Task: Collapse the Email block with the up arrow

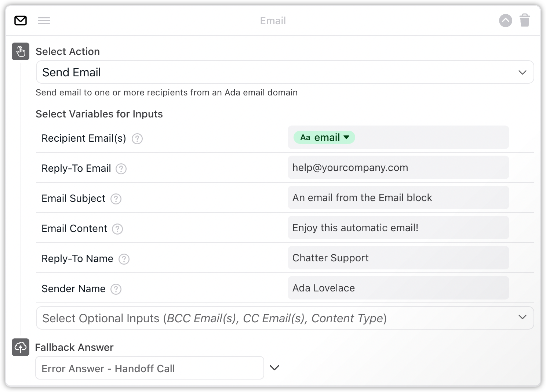Action: coord(505,21)
